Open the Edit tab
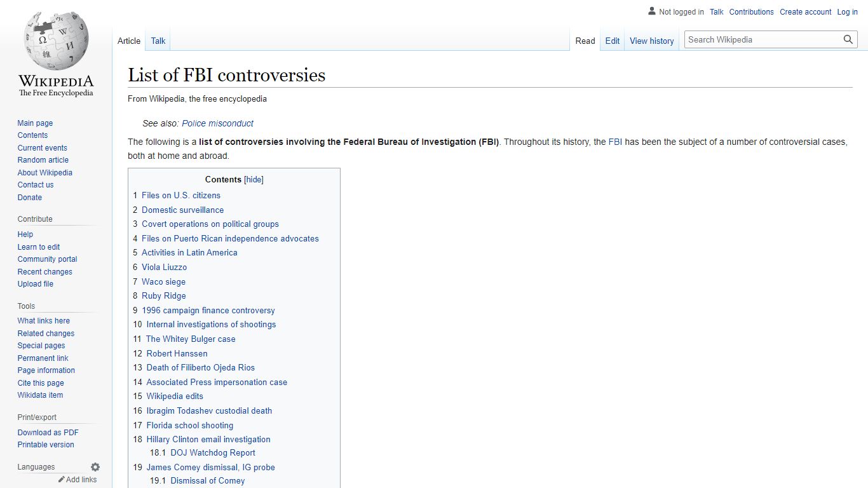868x488 pixels. point(613,41)
